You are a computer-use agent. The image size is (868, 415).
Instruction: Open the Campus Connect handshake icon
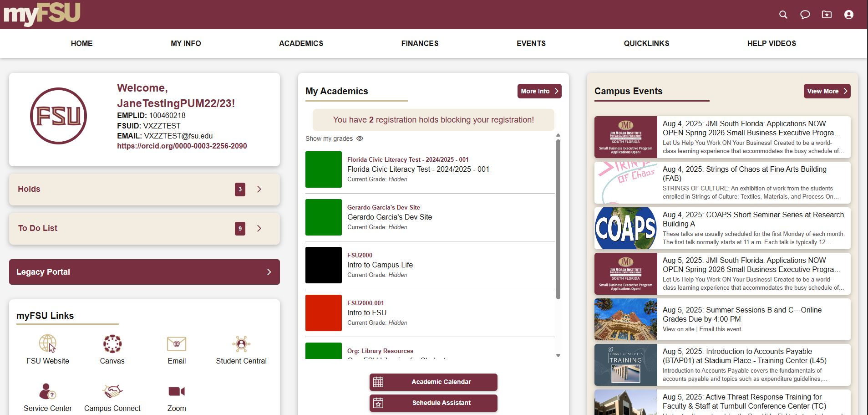[x=112, y=391]
